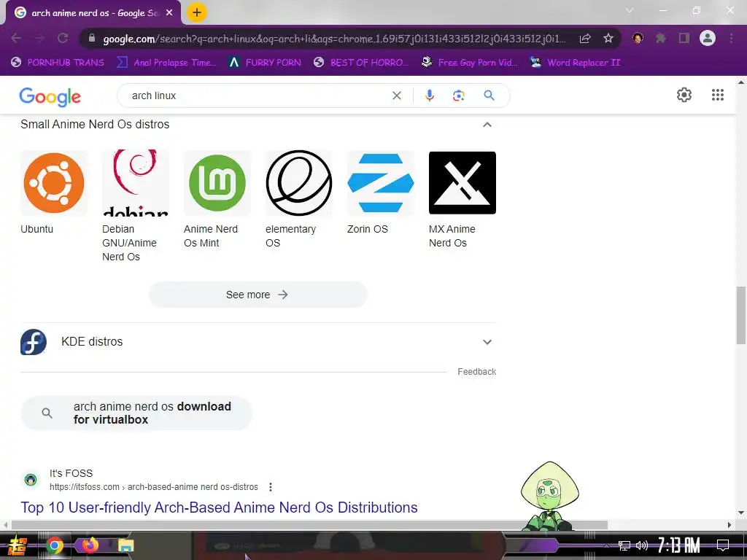Open Chrome from the taskbar
Screen dimensions: 747x560
tap(54, 545)
